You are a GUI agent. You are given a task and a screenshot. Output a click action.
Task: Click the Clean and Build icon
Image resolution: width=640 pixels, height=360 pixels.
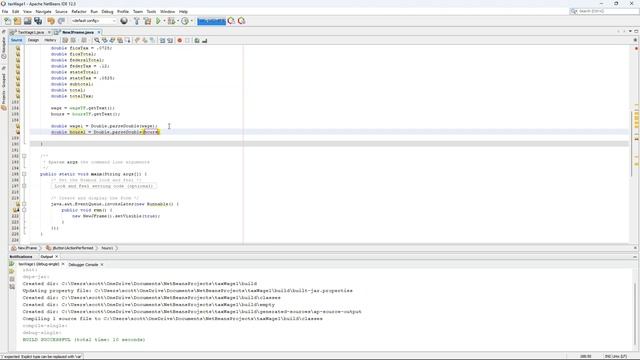pos(147,21)
